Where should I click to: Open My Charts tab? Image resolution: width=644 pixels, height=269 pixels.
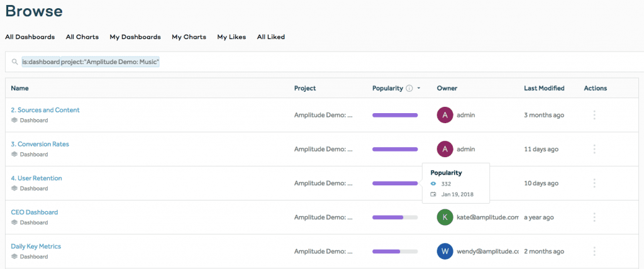click(189, 37)
